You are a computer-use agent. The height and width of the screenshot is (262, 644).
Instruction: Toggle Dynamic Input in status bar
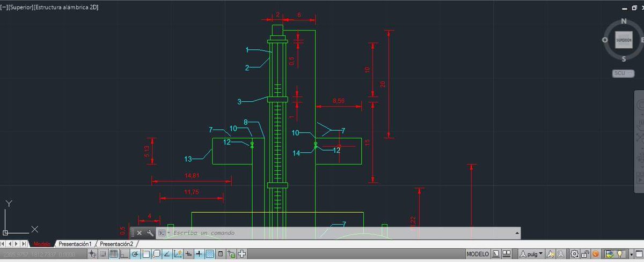point(188,254)
